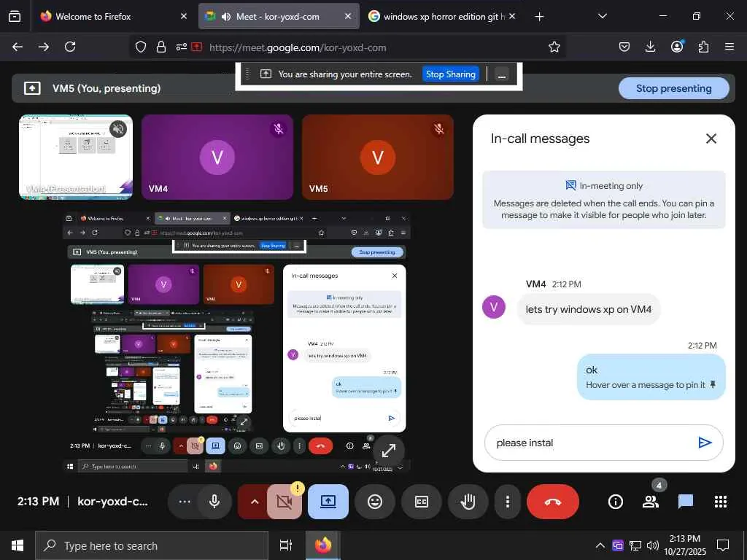The image size is (747, 560).
Task: Go back to previous page
Action: click(18, 47)
